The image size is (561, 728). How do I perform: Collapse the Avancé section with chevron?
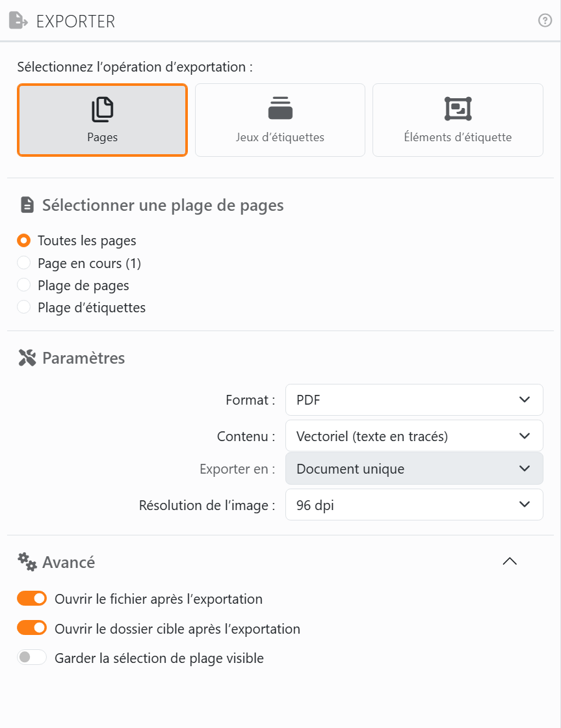point(510,561)
